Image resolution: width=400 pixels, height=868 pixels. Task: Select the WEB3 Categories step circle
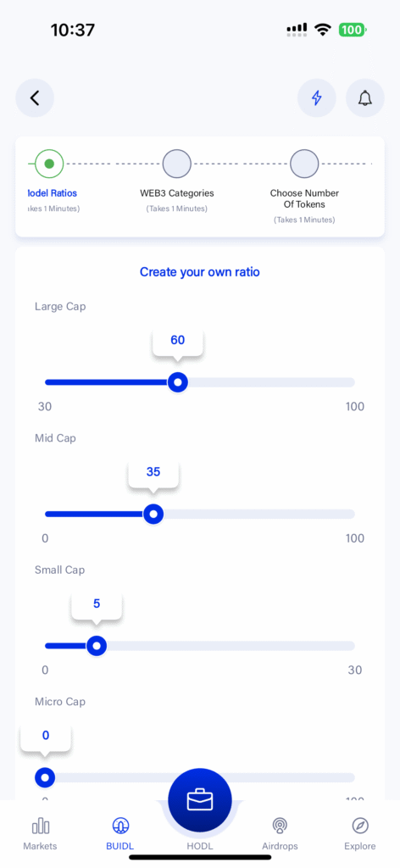(x=177, y=164)
